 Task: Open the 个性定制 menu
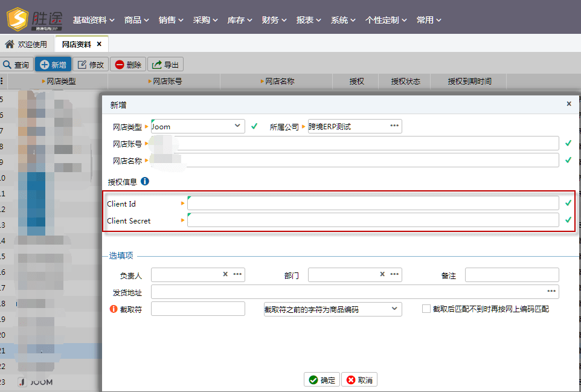(x=386, y=20)
